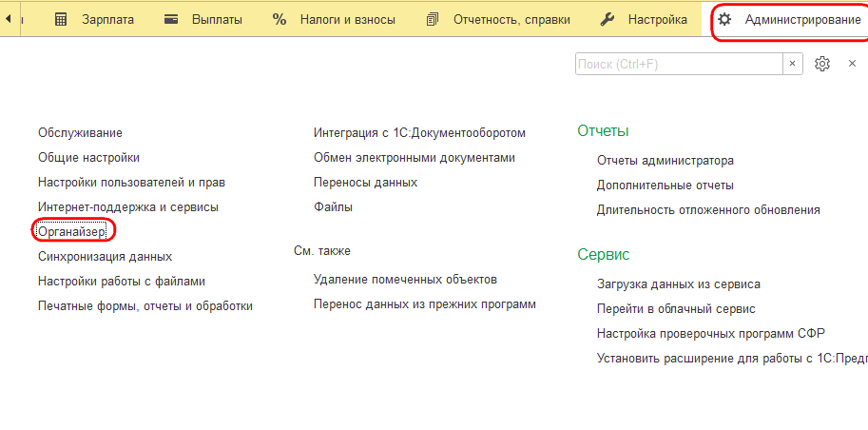Viewport: 868px width, 430px height.
Task: Go to the Настройка section
Action: (x=658, y=20)
